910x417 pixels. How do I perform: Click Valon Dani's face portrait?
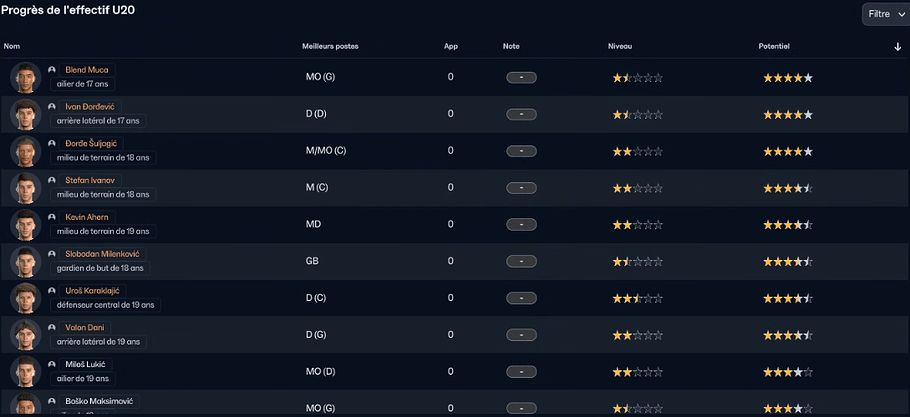(x=26, y=335)
